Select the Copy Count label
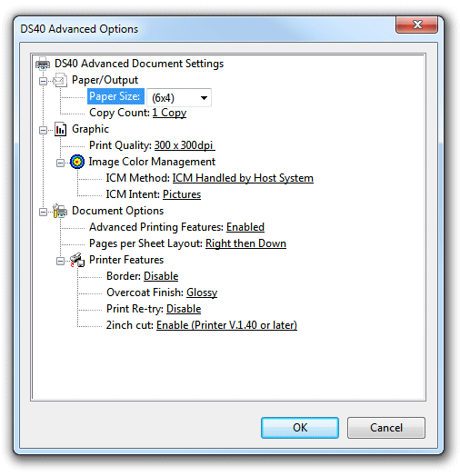This screenshot has width=460, height=476. pos(119,113)
